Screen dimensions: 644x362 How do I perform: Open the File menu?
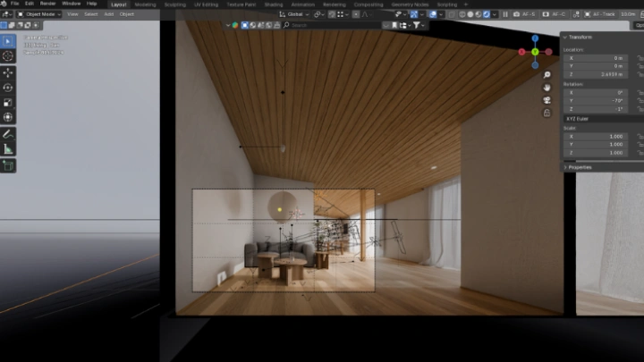tap(15, 4)
